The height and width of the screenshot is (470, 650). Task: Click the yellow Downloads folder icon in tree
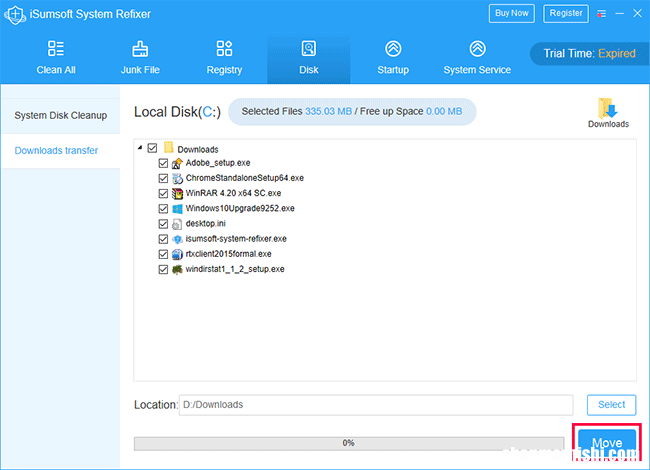168,148
